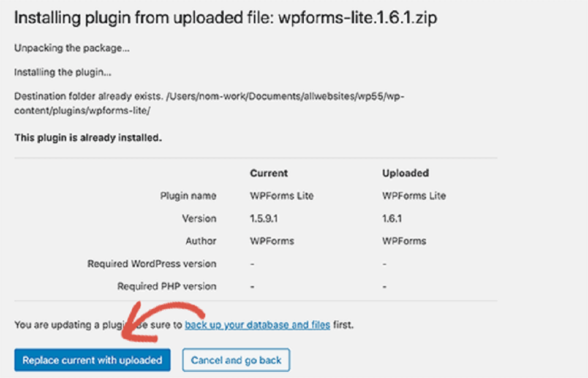The width and height of the screenshot is (588, 378).
Task: Click Cancel and go back button
Action: tap(236, 360)
